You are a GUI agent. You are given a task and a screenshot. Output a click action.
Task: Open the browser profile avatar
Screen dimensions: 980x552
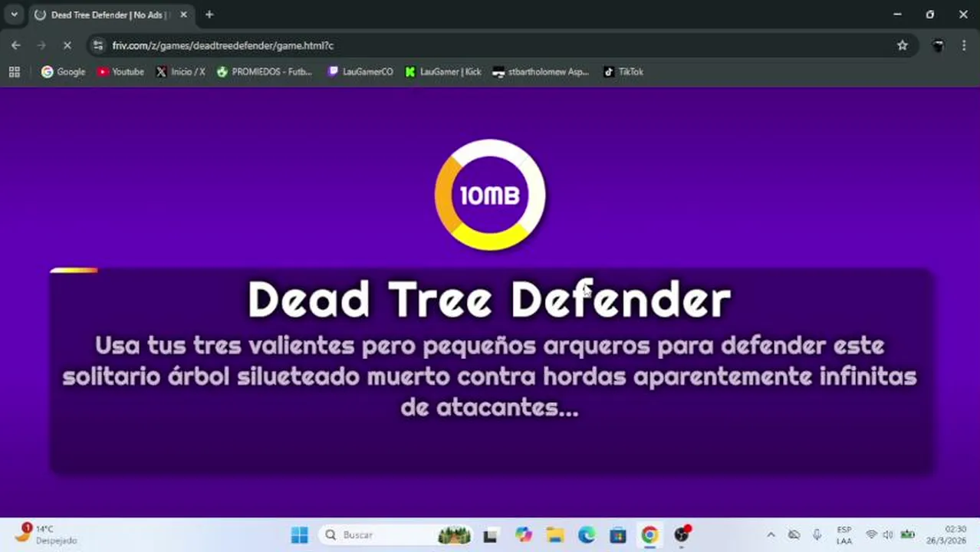938,45
